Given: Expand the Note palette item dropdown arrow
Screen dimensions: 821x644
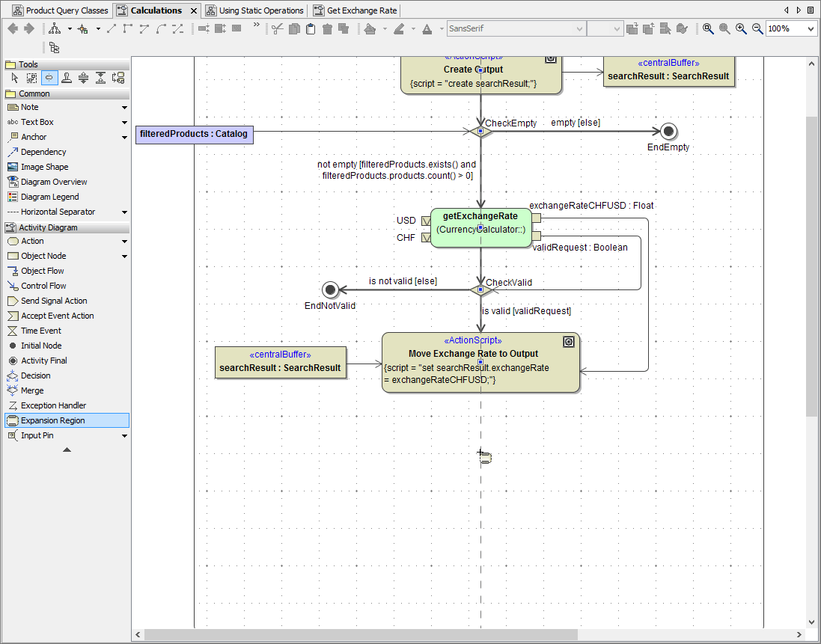Looking at the screenshot, I should pyautogui.click(x=124, y=108).
